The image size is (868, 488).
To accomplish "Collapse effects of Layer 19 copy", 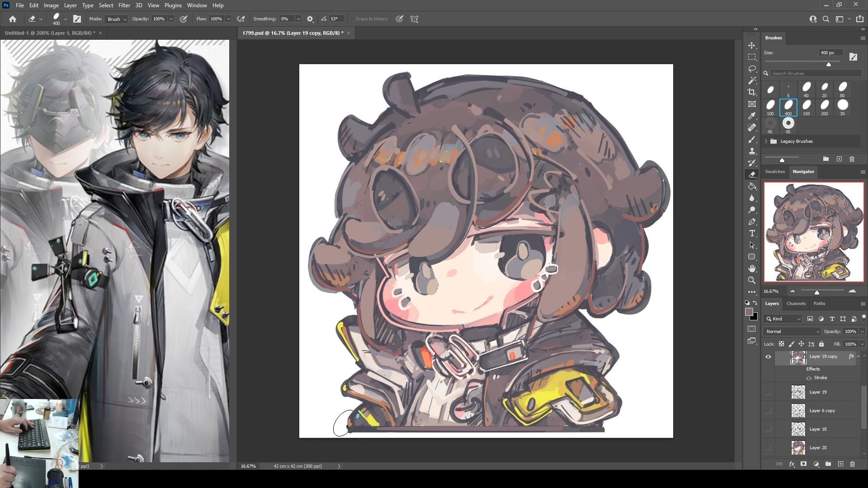I will pos(858,357).
